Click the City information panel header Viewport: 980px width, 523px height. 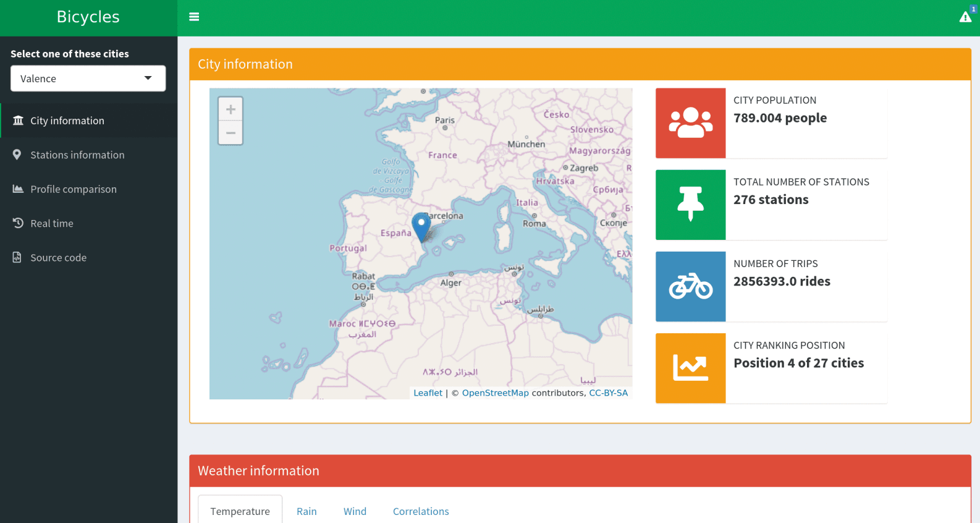(x=580, y=64)
